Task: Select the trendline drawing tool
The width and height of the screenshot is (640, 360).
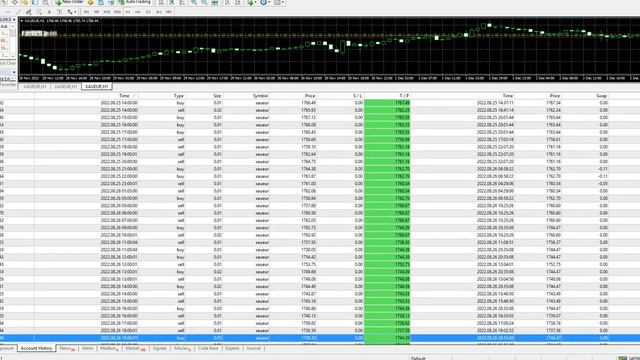Action: tap(18, 12)
